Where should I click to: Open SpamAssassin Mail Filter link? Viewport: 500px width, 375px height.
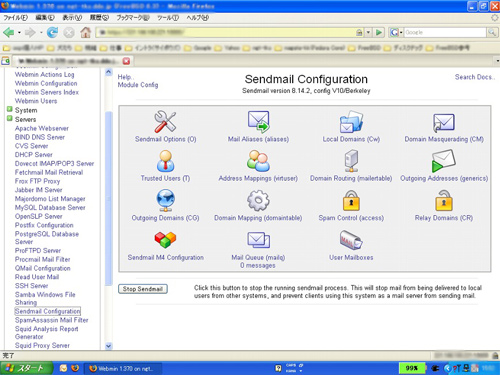tap(52, 320)
